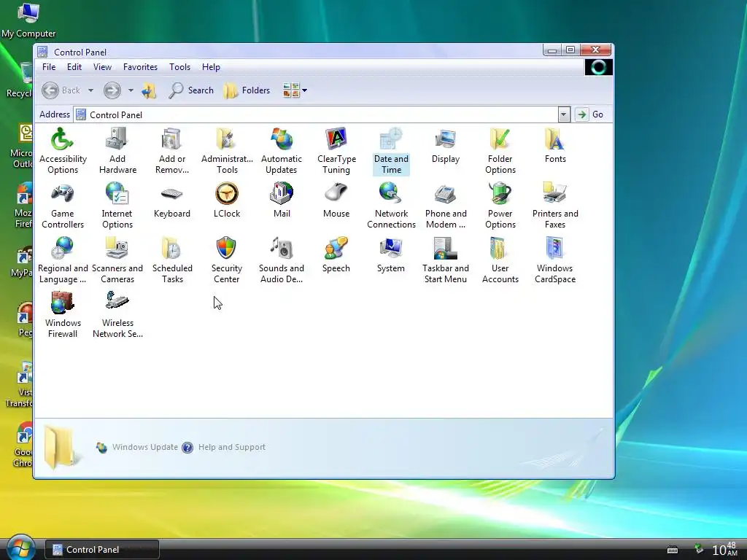Click the taskbar clock
The width and height of the screenshot is (747, 560).
[x=724, y=550]
